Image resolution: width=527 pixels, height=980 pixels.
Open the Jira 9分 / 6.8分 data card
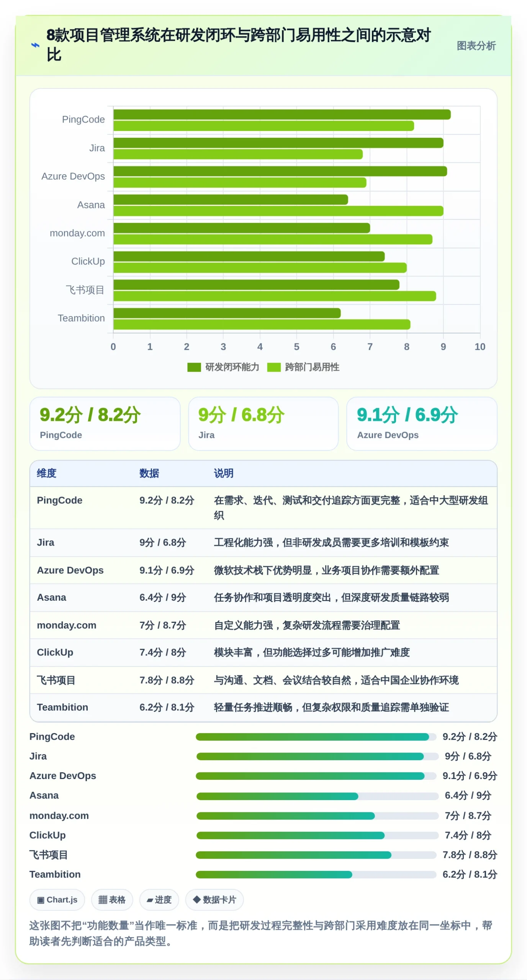[x=263, y=423]
